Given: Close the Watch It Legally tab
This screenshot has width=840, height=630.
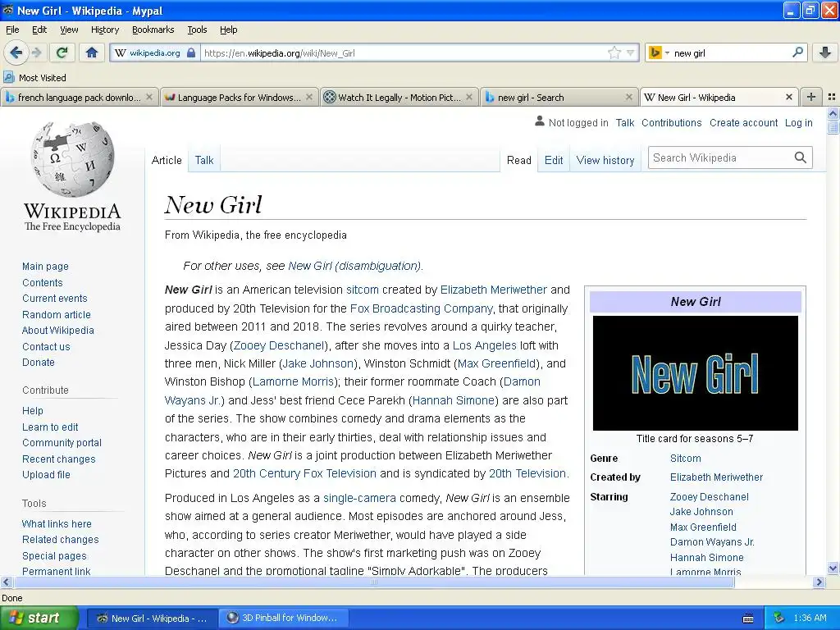Looking at the screenshot, I should pyautogui.click(x=469, y=97).
